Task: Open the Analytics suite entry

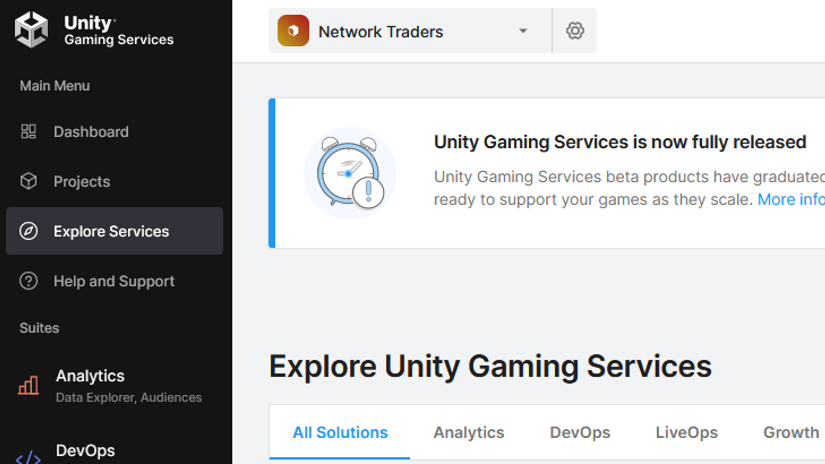Action: (x=115, y=386)
